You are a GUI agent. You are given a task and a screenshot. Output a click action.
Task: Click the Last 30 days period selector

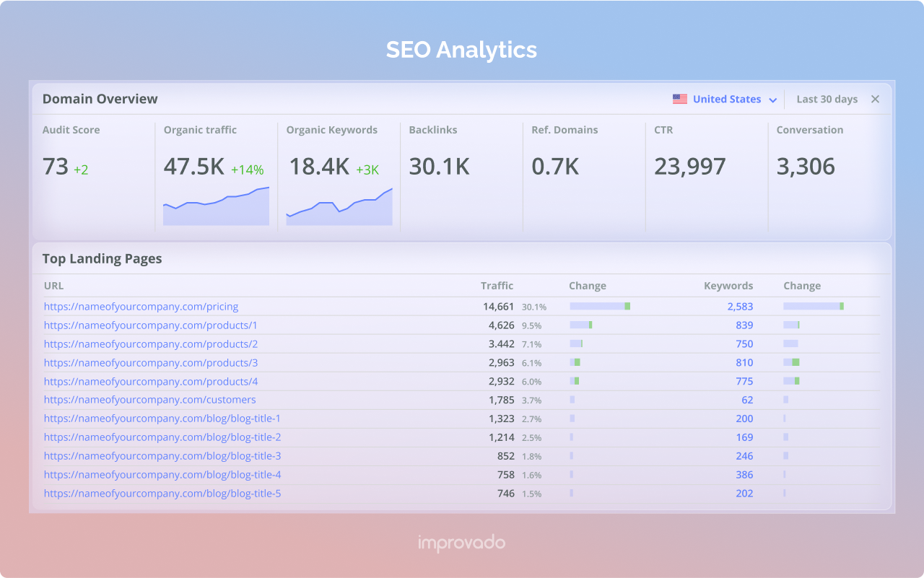tap(827, 99)
